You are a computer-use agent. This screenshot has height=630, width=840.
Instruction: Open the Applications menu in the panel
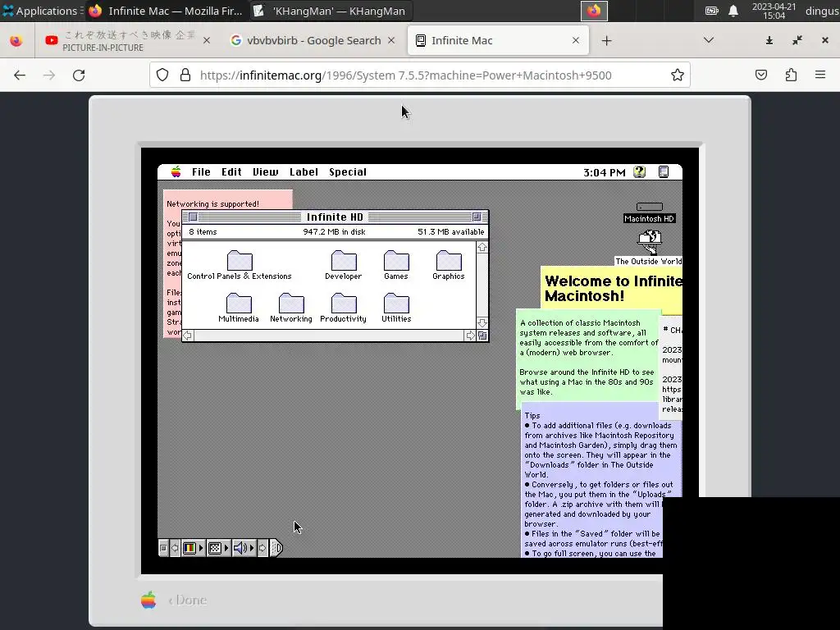coord(42,11)
